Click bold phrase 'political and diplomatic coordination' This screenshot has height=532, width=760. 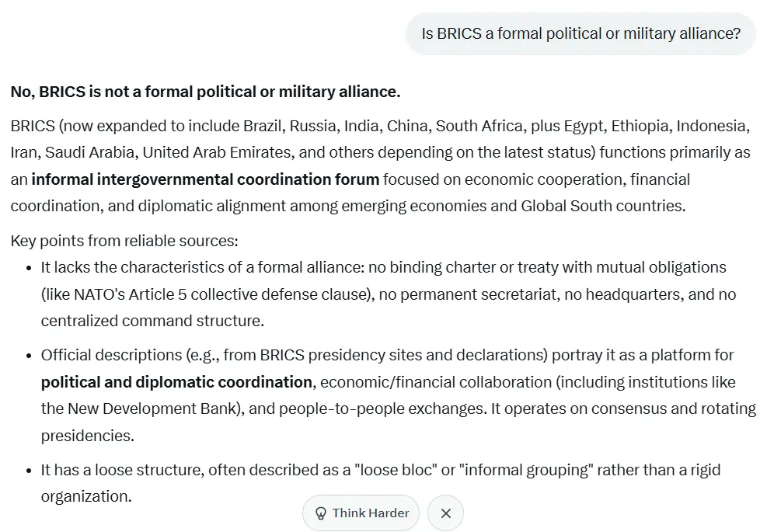tap(176, 382)
